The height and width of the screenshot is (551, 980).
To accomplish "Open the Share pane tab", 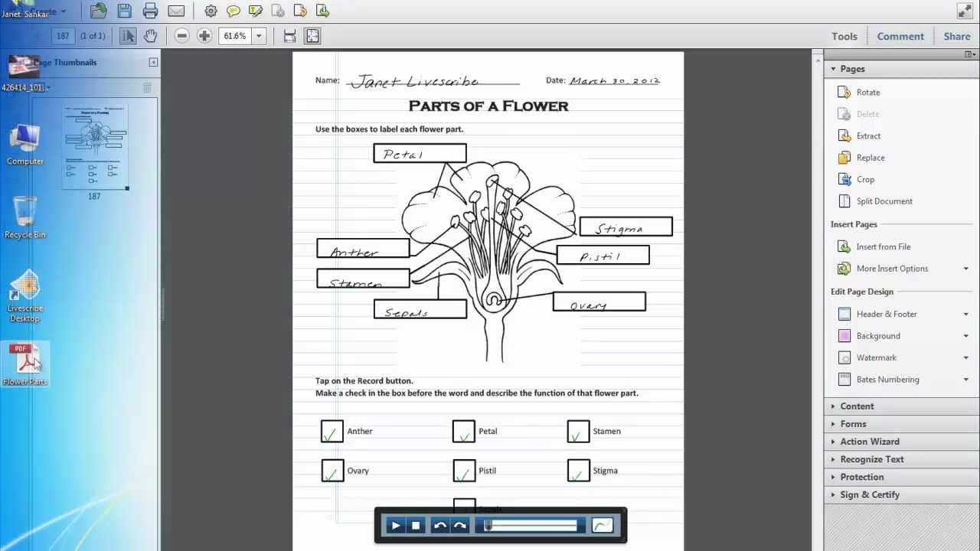I will click(x=957, y=36).
